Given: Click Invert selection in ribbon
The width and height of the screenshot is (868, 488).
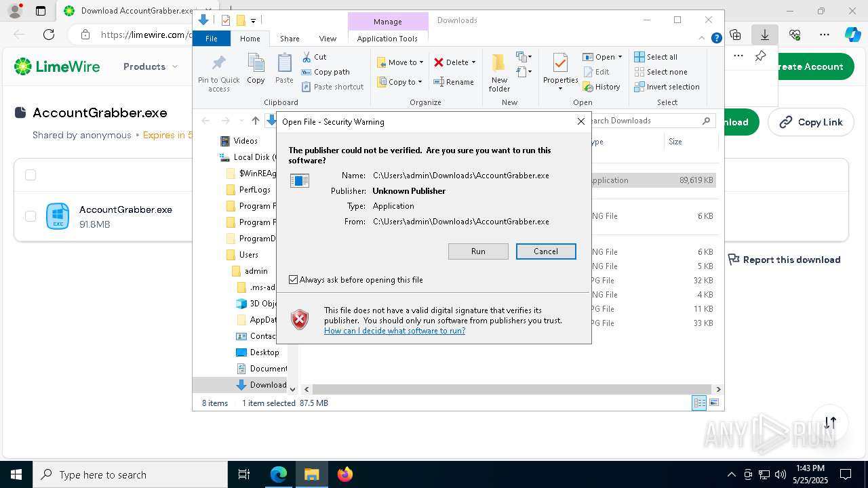Looking at the screenshot, I should coord(667,87).
